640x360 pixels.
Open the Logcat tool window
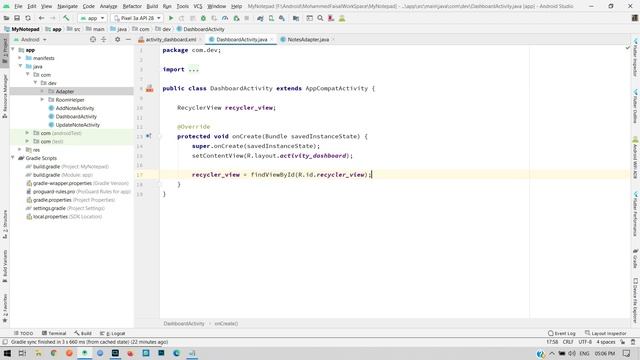[x=113, y=333]
